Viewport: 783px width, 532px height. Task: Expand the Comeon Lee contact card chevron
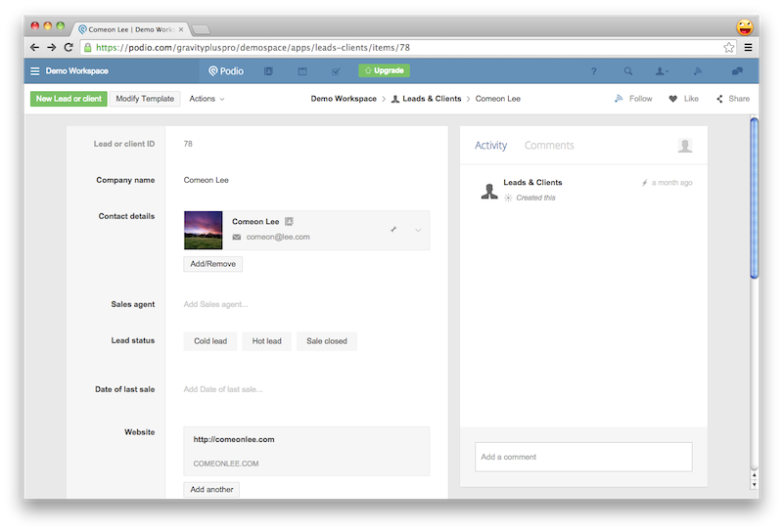[418, 230]
